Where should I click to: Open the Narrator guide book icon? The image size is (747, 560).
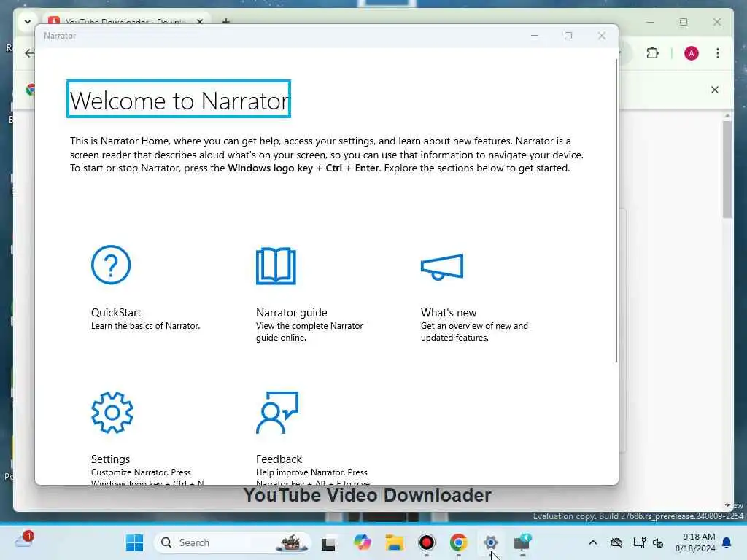point(276,265)
